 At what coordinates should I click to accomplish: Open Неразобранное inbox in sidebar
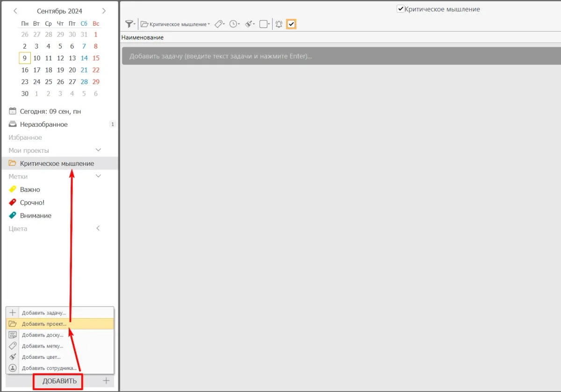(x=43, y=125)
